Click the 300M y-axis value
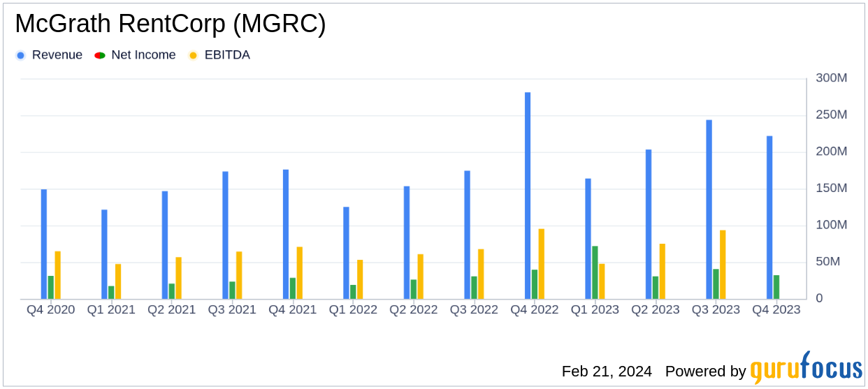Image resolution: width=868 pixels, height=389 pixels. [x=832, y=78]
